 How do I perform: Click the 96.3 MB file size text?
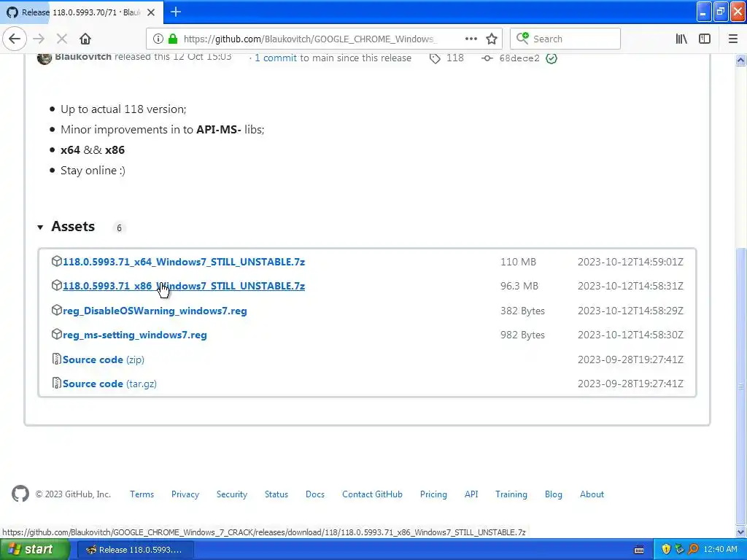coord(519,286)
